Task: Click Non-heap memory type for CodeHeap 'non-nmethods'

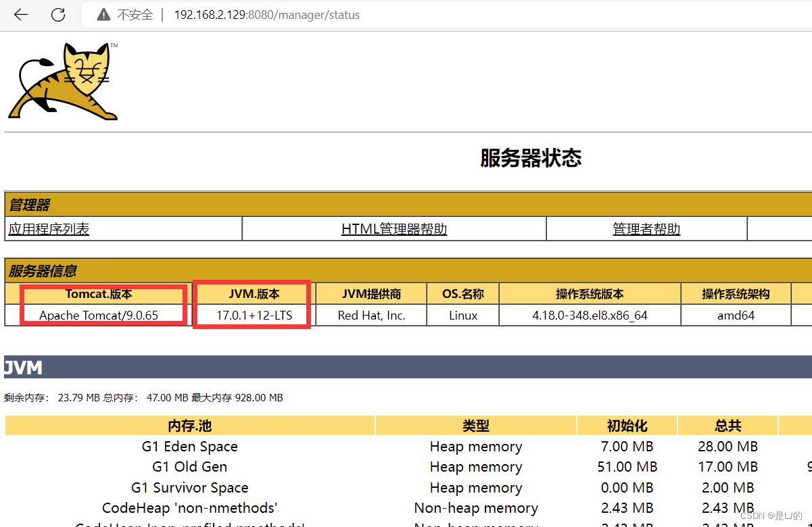Action: pos(476,508)
